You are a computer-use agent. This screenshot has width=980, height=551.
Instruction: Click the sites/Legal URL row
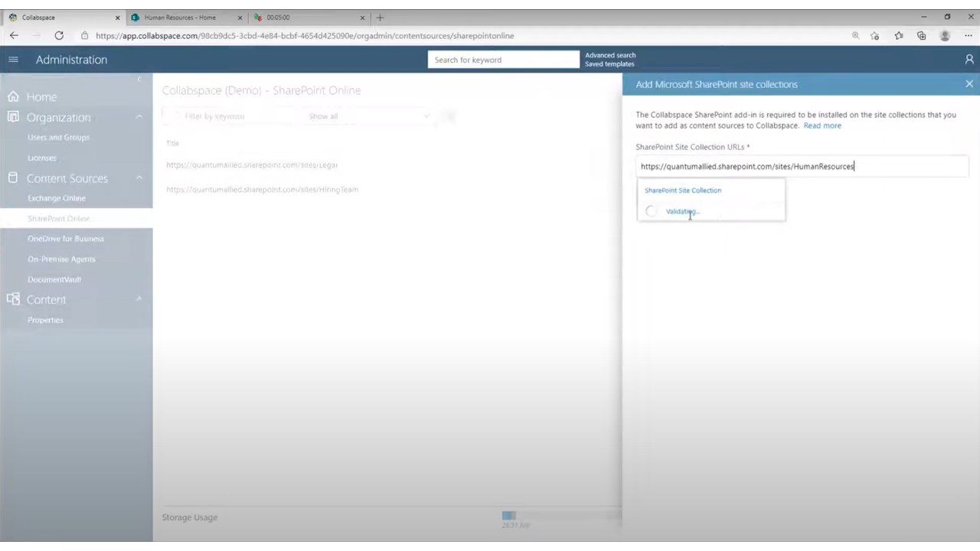click(x=252, y=165)
